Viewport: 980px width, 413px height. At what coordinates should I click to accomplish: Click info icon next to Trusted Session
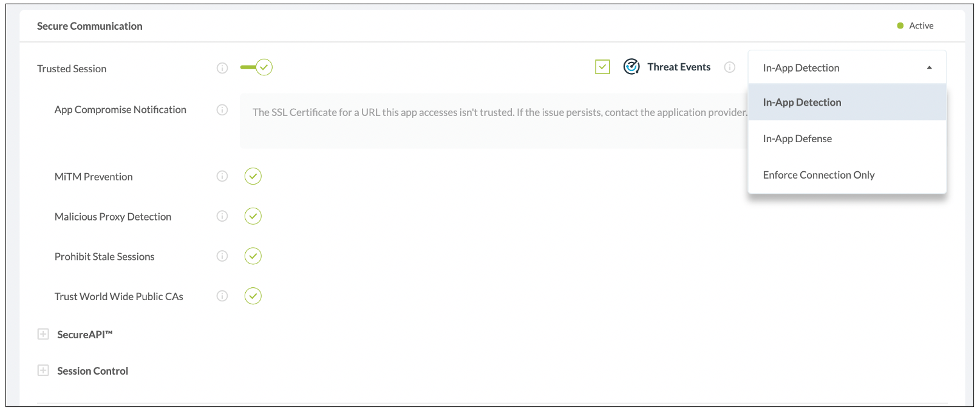tap(222, 68)
